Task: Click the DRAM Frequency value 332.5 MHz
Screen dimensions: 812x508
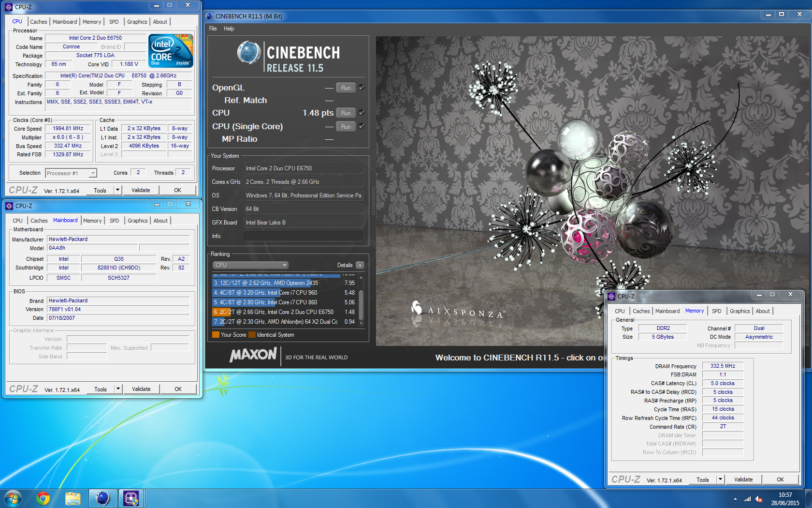Action: [723, 366]
